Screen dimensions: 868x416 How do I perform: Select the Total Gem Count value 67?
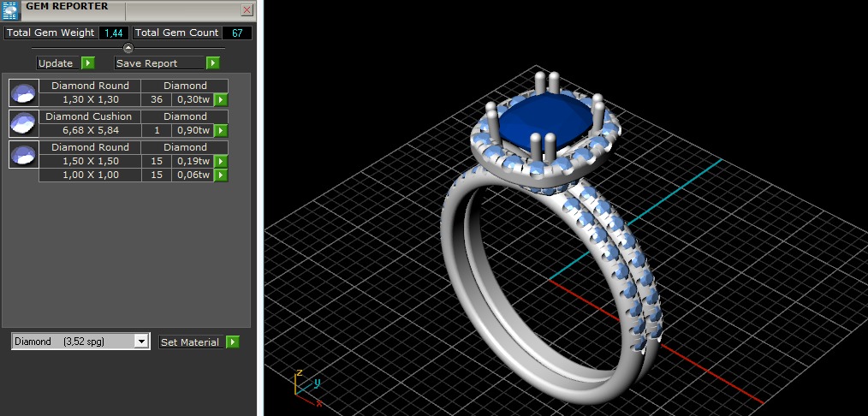click(237, 33)
